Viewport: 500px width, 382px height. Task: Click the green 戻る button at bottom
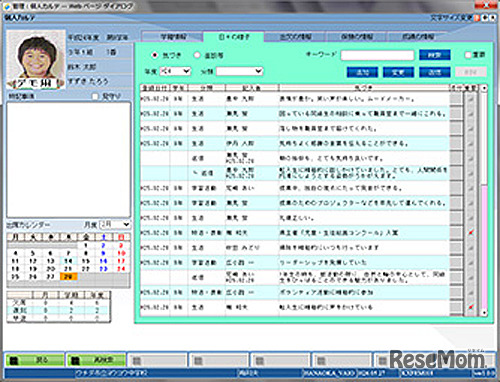[35, 360]
